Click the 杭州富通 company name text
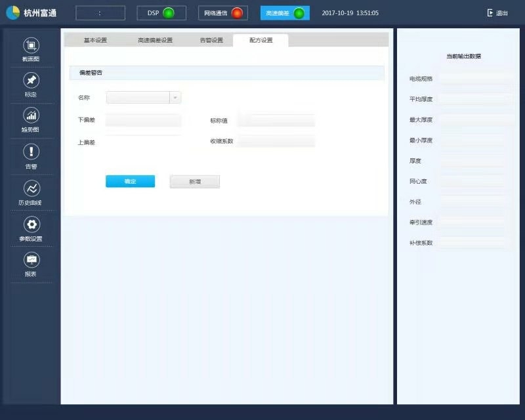Screen dimensions: 525x420 pos(40,13)
